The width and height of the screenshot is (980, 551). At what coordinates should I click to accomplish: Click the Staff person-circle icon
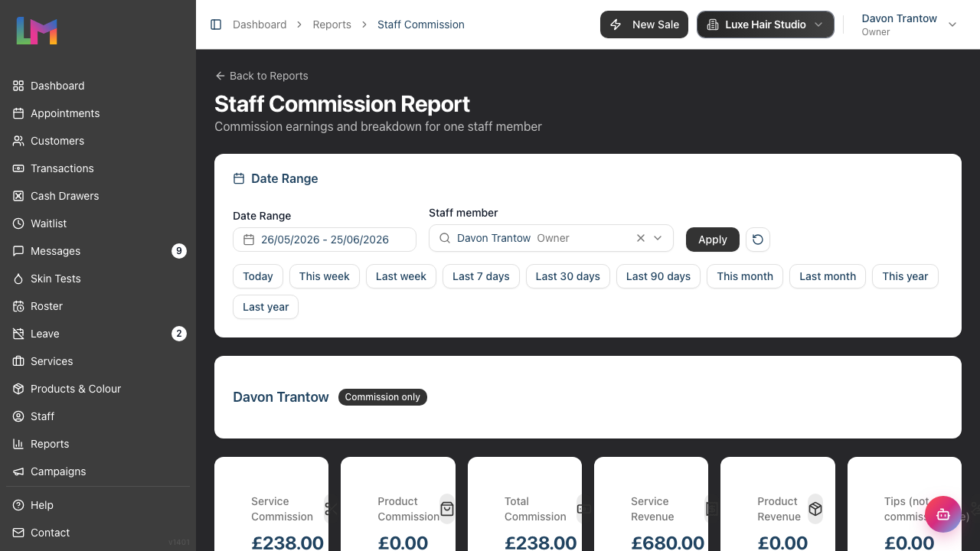18,416
